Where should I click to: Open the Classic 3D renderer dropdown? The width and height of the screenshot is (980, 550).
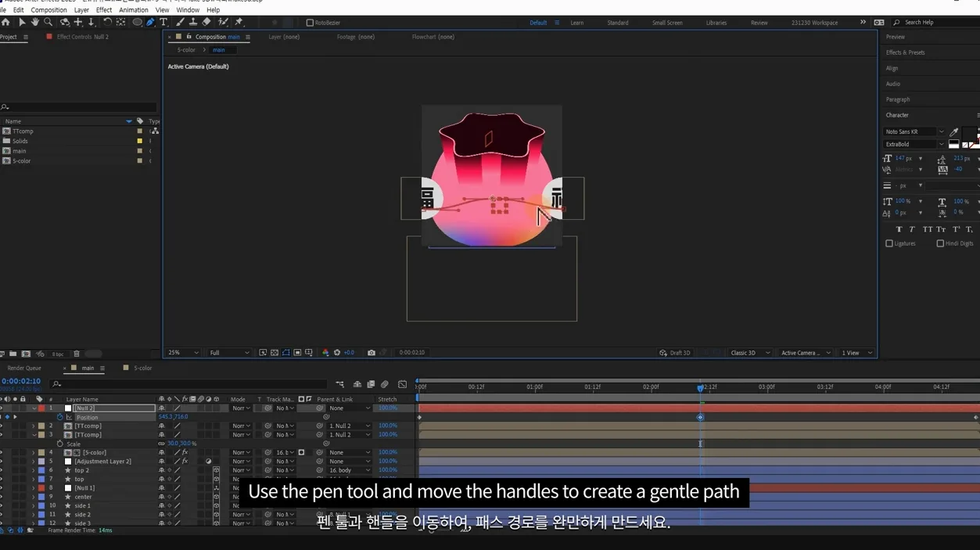749,353
